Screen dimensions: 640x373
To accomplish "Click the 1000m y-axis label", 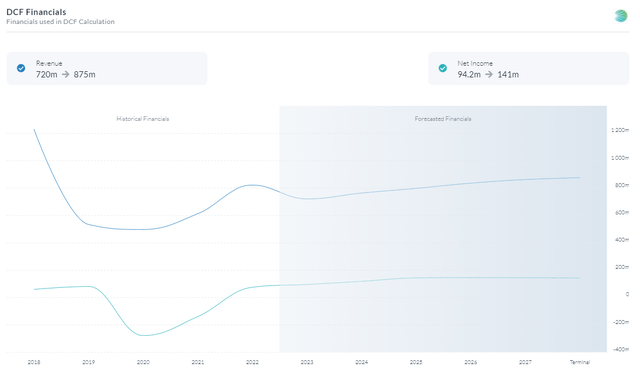I will pos(620,158).
